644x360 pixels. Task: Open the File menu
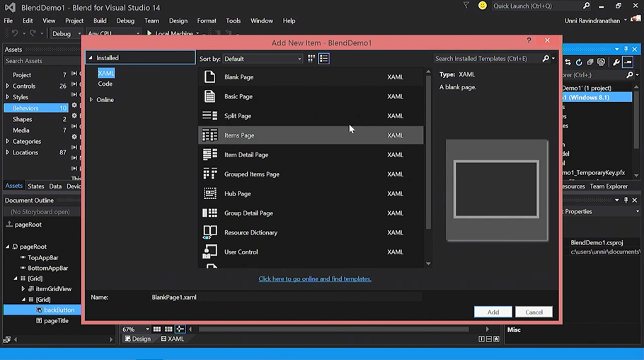(x=8, y=21)
